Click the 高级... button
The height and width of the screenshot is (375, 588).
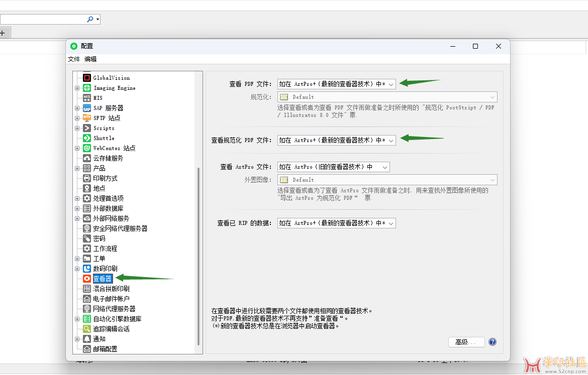(x=466, y=342)
